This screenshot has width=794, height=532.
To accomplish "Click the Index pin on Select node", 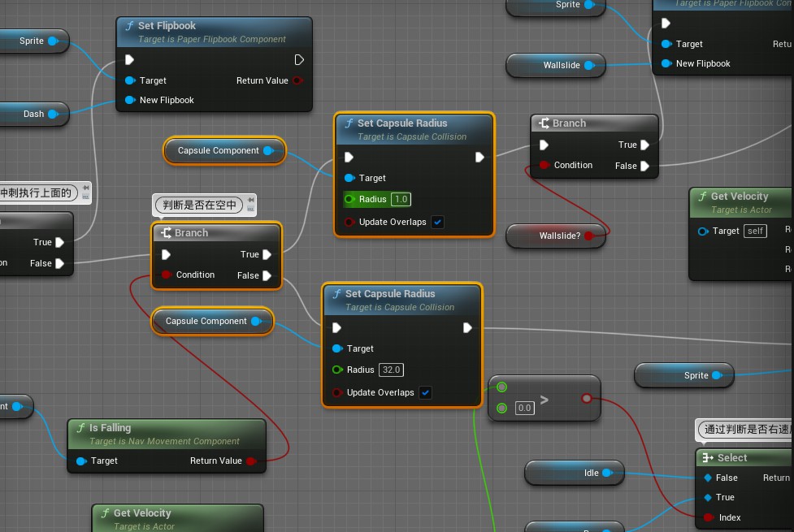I will coord(709,517).
